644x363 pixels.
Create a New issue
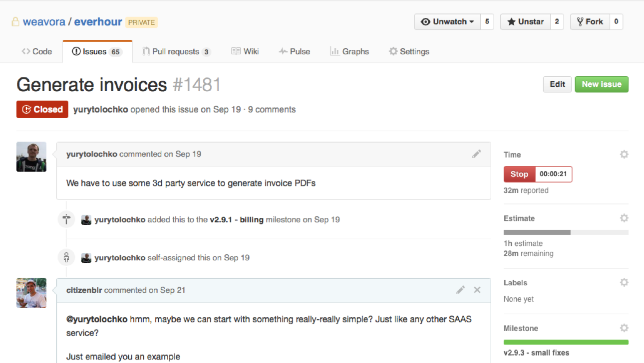[x=602, y=84]
